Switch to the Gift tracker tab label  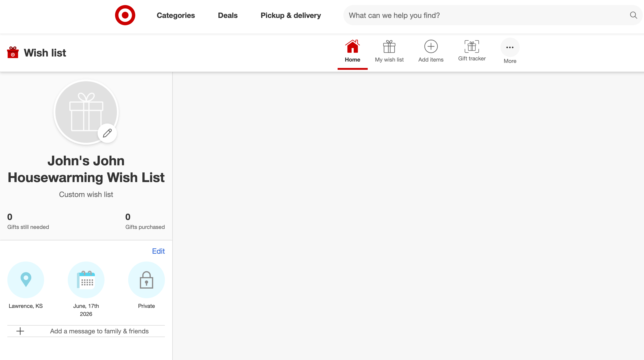click(x=472, y=59)
